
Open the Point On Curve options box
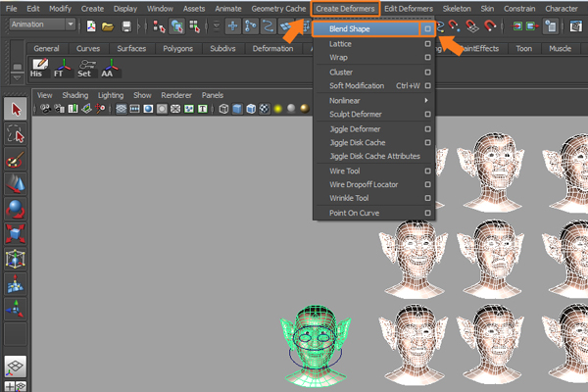(427, 213)
